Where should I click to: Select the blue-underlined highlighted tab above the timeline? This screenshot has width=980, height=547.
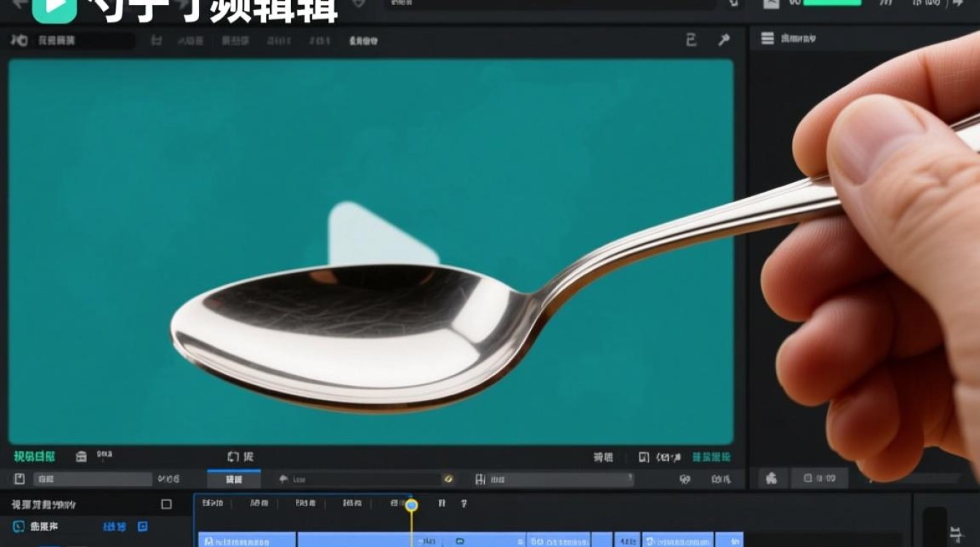234,479
